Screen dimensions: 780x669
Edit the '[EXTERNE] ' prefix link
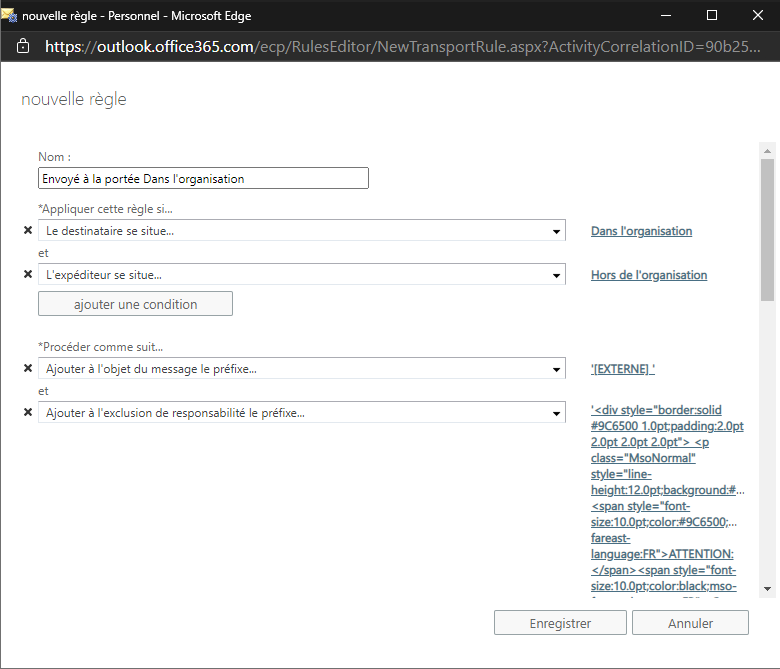pos(622,369)
